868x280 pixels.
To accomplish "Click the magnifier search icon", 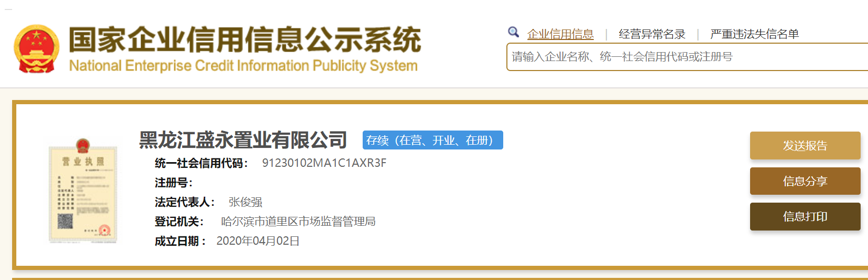I will [x=513, y=33].
